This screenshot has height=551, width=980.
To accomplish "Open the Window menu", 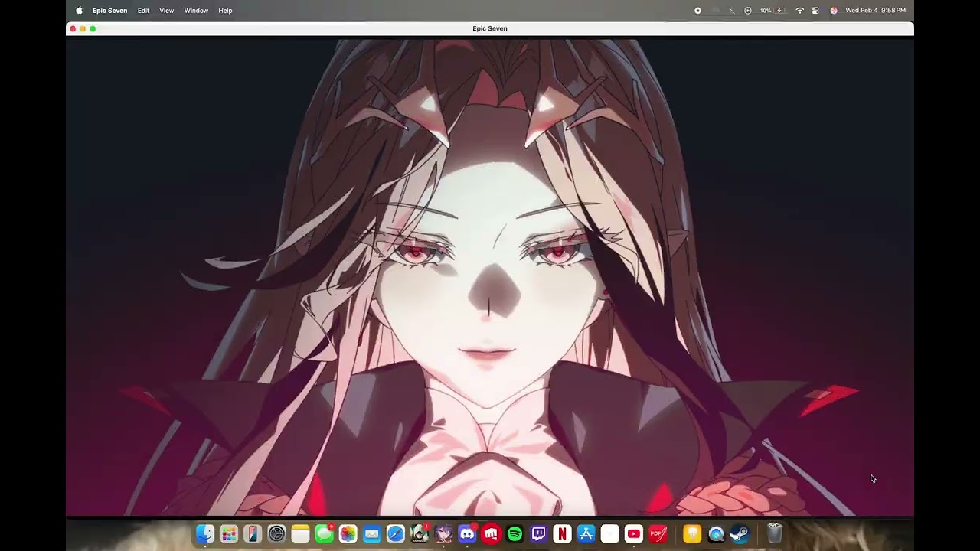I will click(x=196, y=11).
